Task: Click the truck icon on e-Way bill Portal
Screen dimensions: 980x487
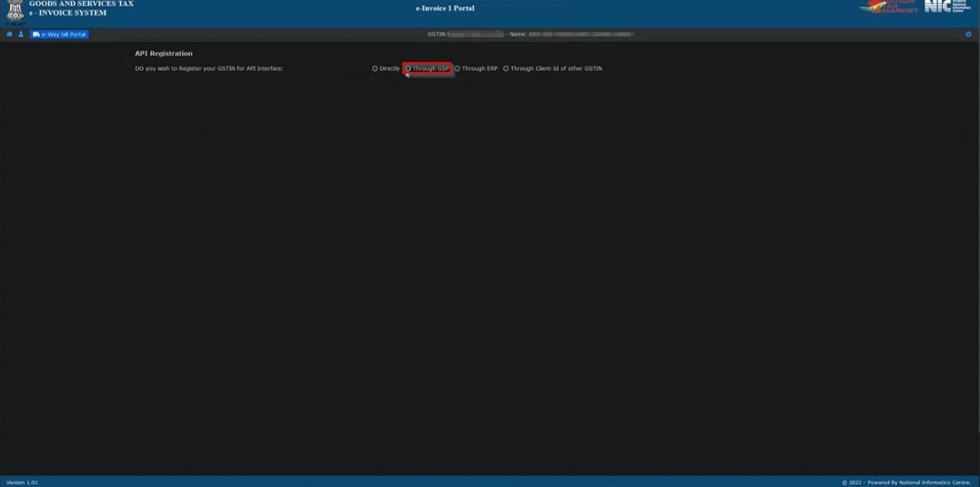Action: 36,34
